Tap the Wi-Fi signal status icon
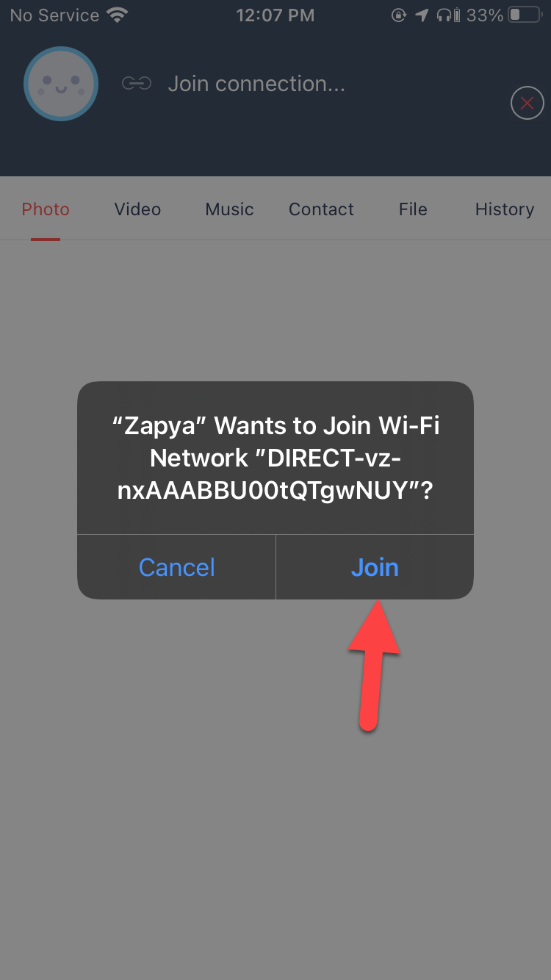The height and width of the screenshot is (980, 551). click(x=116, y=15)
